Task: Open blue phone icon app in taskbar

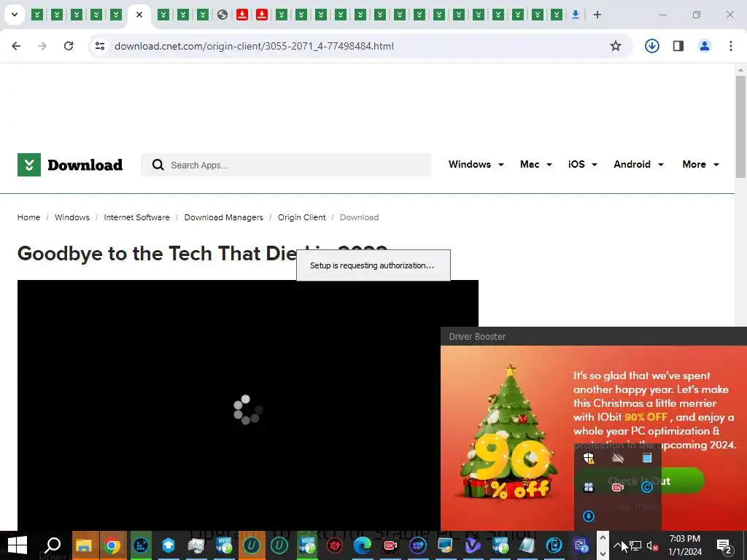Action: pyautogui.click(x=554, y=545)
